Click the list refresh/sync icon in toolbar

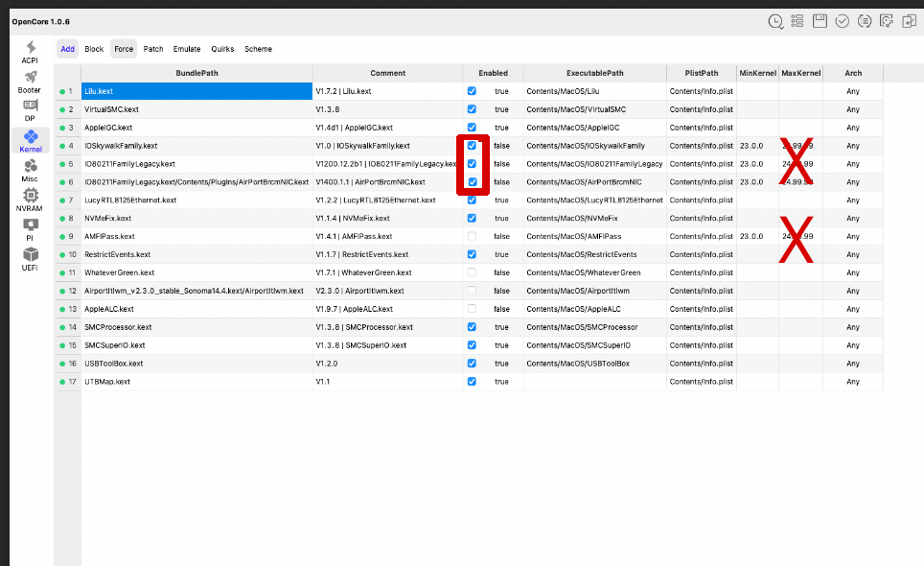[x=865, y=21]
